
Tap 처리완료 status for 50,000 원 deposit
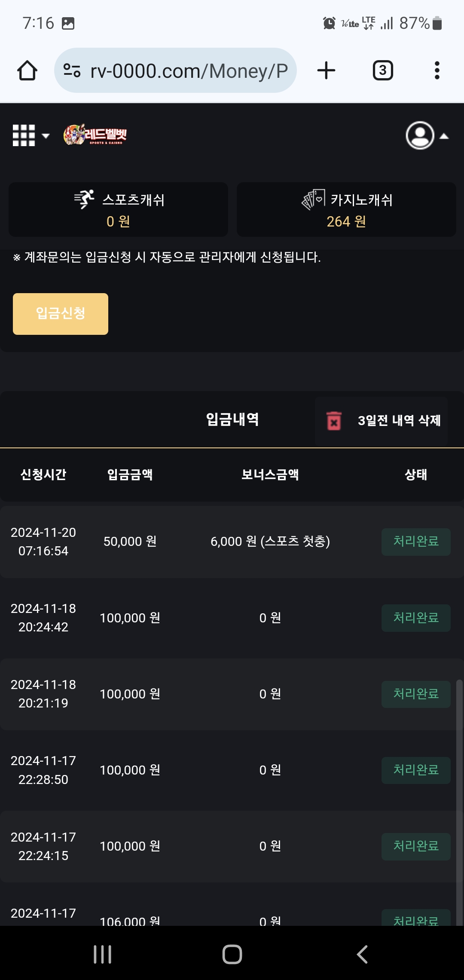pyautogui.click(x=416, y=542)
